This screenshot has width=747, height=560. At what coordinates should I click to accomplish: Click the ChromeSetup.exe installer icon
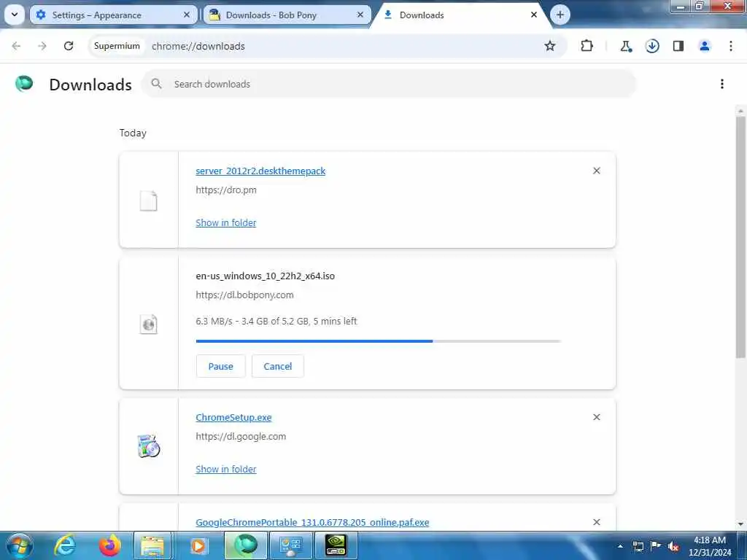click(148, 446)
